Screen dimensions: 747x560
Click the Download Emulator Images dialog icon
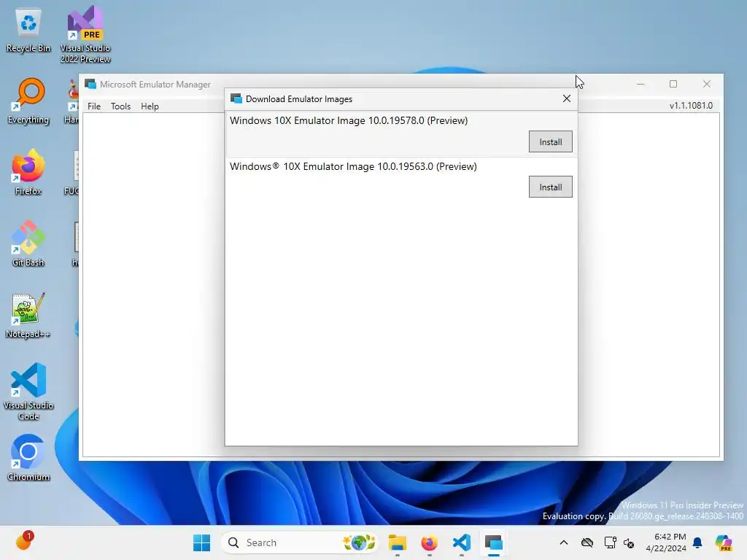coord(236,98)
